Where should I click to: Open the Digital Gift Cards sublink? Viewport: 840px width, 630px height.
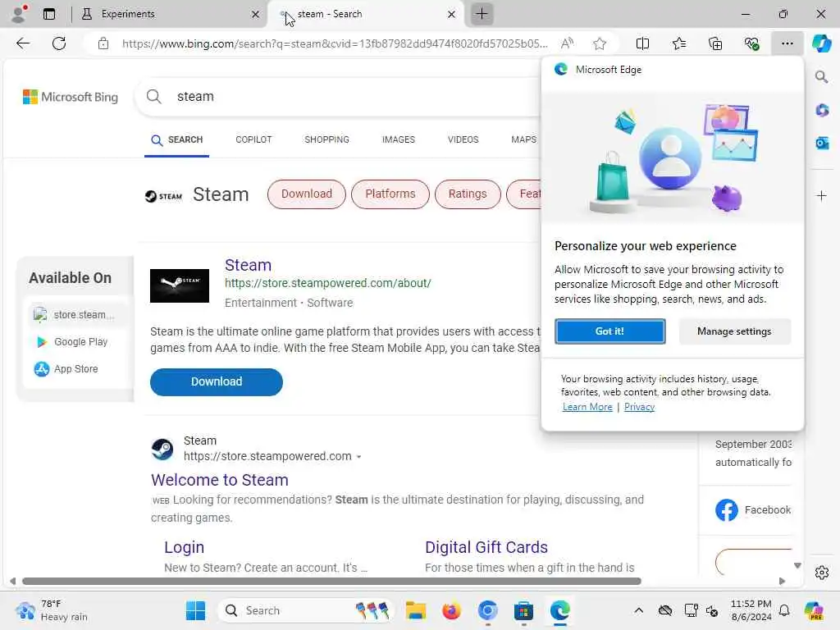486,547
